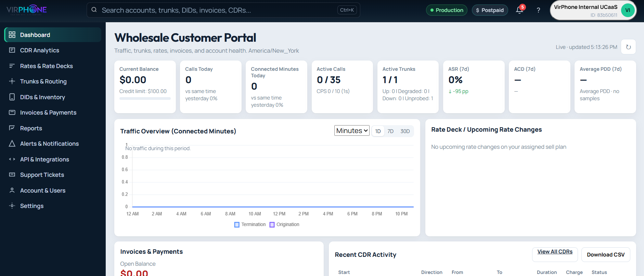
Task: Click the help question mark icon
Action: (x=538, y=10)
